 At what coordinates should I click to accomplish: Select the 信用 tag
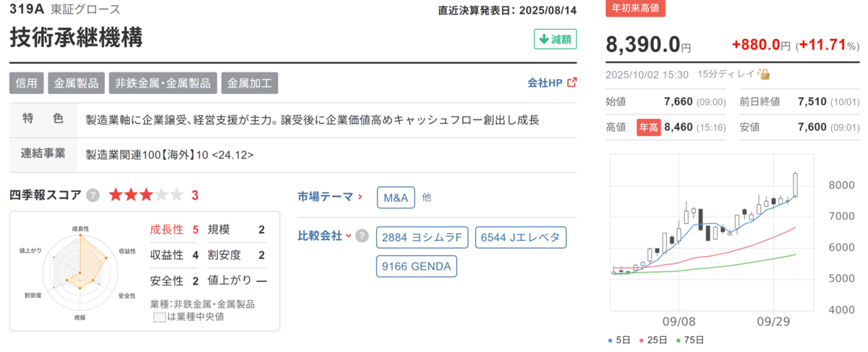[x=27, y=83]
